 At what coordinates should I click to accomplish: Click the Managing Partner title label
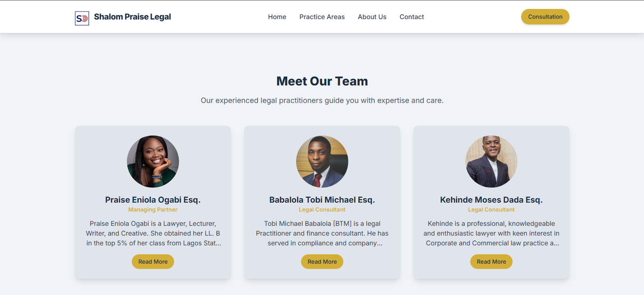point(153,209)
